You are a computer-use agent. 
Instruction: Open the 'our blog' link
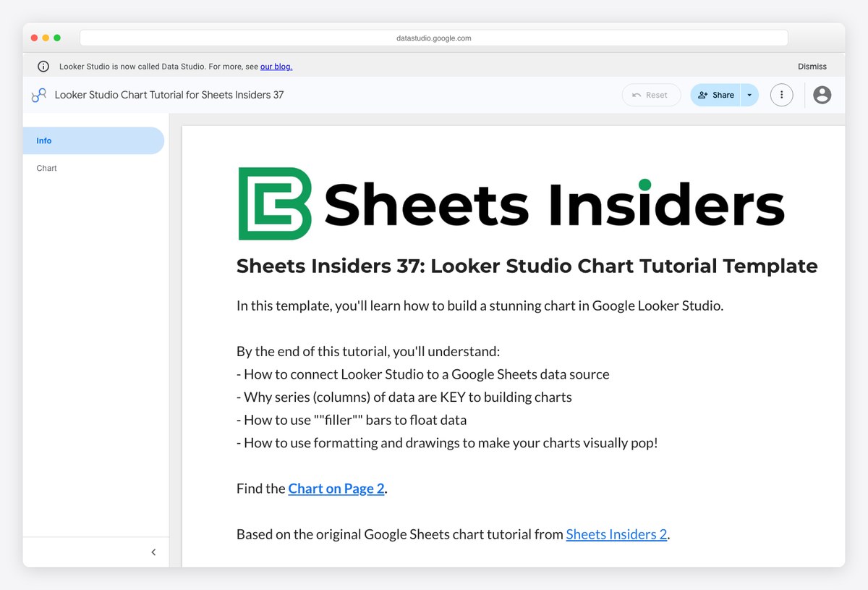[276, 67]
